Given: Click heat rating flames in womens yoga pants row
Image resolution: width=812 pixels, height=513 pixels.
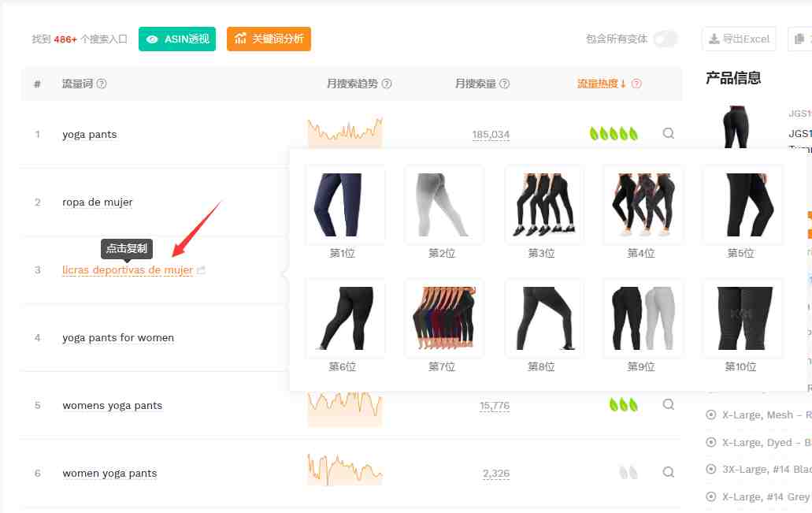Looking at the screenshot, I should (624, 405).
